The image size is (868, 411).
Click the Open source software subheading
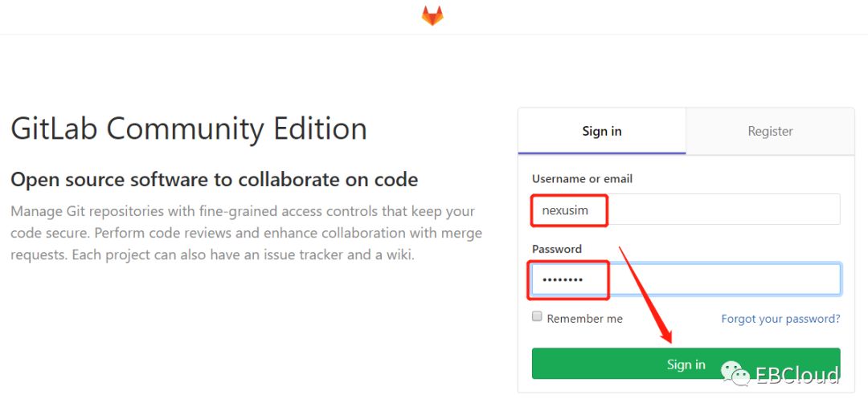tap(215, 179)
